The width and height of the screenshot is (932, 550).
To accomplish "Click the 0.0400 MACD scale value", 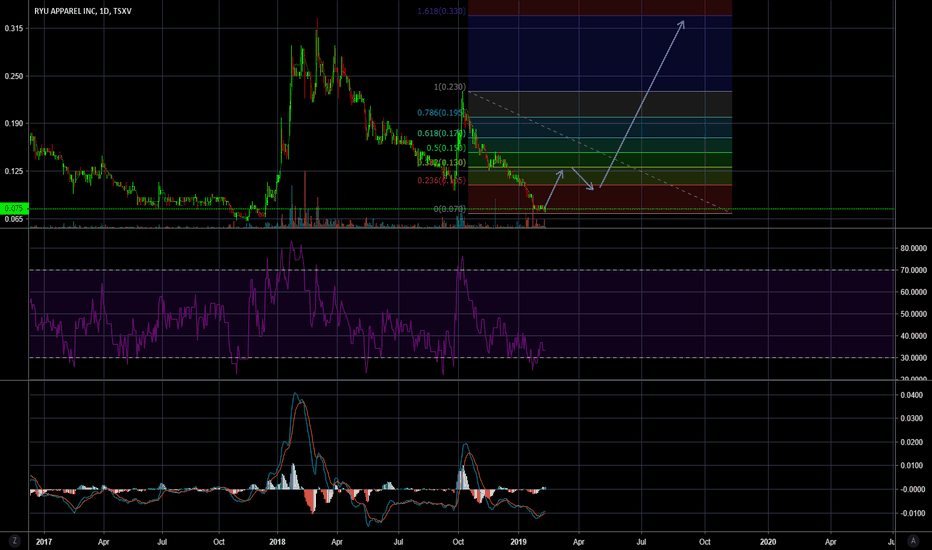I will click(x=912, y=395).
